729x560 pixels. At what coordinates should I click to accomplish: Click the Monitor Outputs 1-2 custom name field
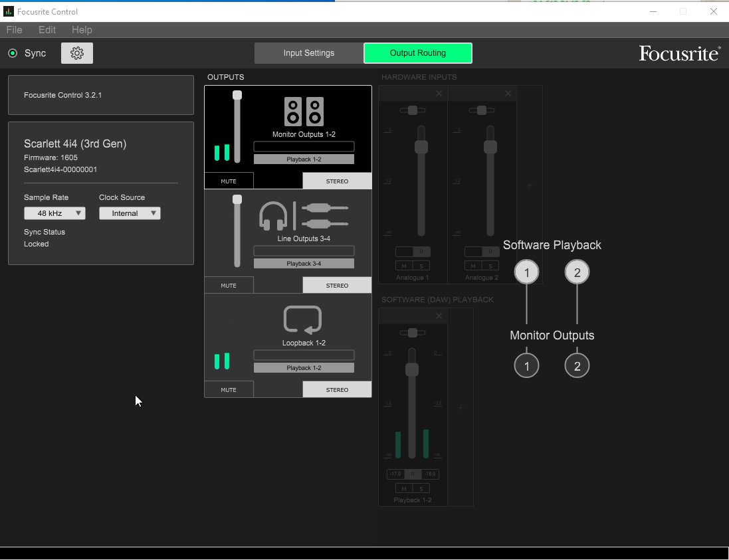[x=304, y=146]
